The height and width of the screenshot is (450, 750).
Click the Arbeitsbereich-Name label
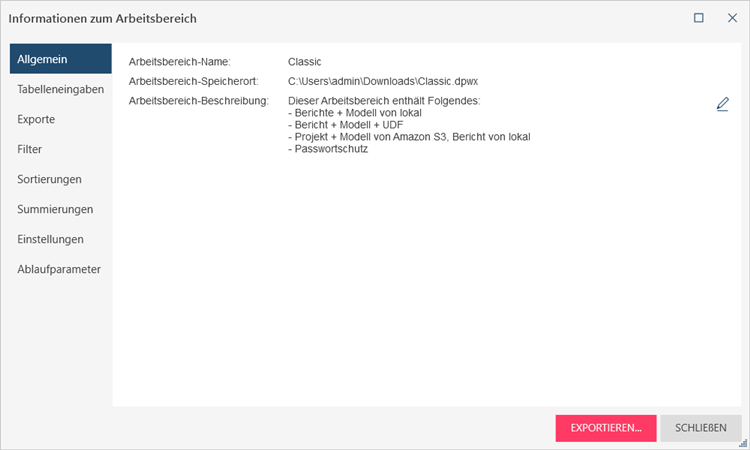[180, 62]
